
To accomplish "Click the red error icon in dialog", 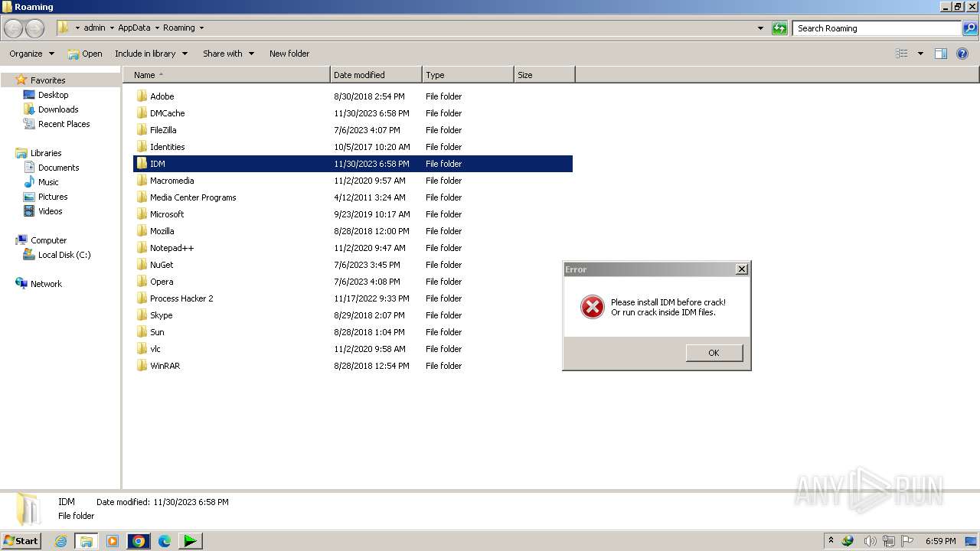I will tap(592, 307).
